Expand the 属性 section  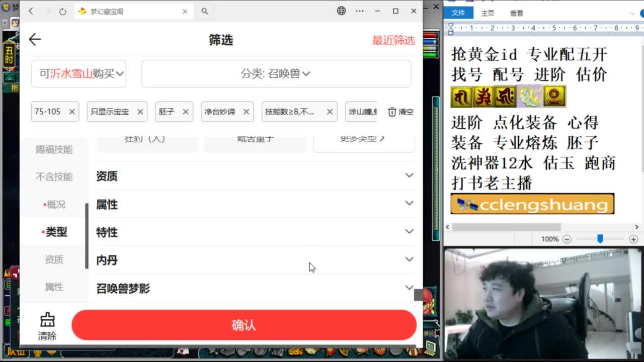pos(256,204)
